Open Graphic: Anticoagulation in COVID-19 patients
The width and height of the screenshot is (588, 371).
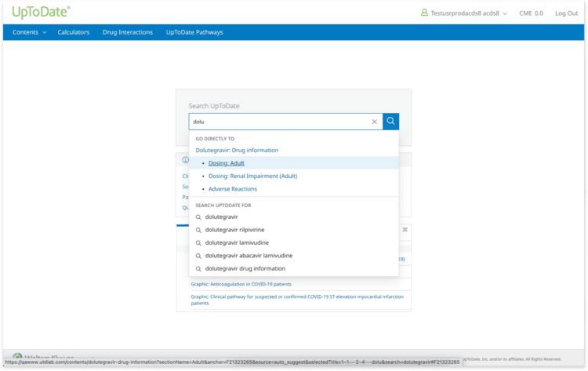pos(241,284)
